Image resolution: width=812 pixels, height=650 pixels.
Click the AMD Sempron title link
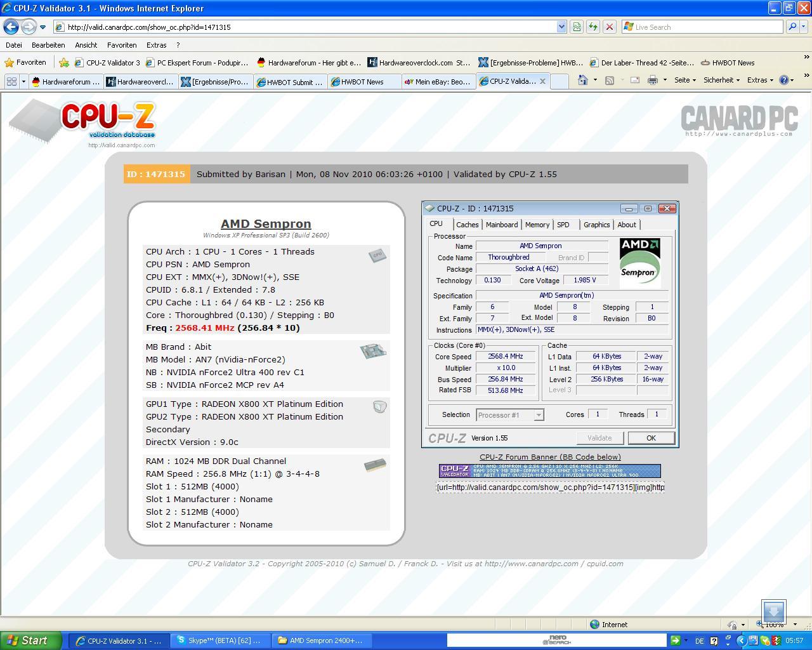[x=266, y=223]
